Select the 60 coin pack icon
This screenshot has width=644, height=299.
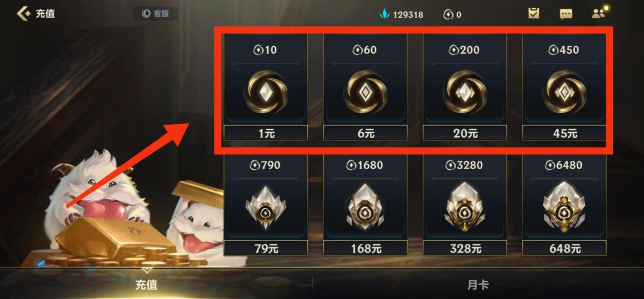coord(365,92)
